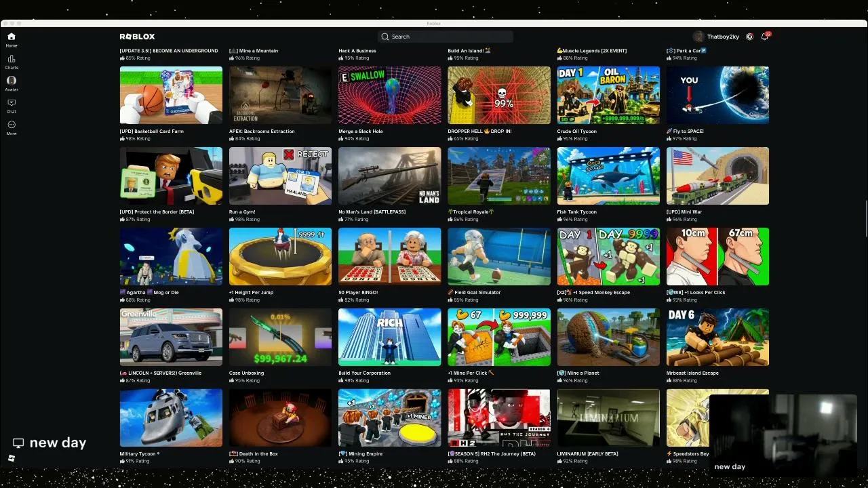Open the RH2 The Journey thumbnail
Screen dimensions: 868x488
(x=499, y=418)
